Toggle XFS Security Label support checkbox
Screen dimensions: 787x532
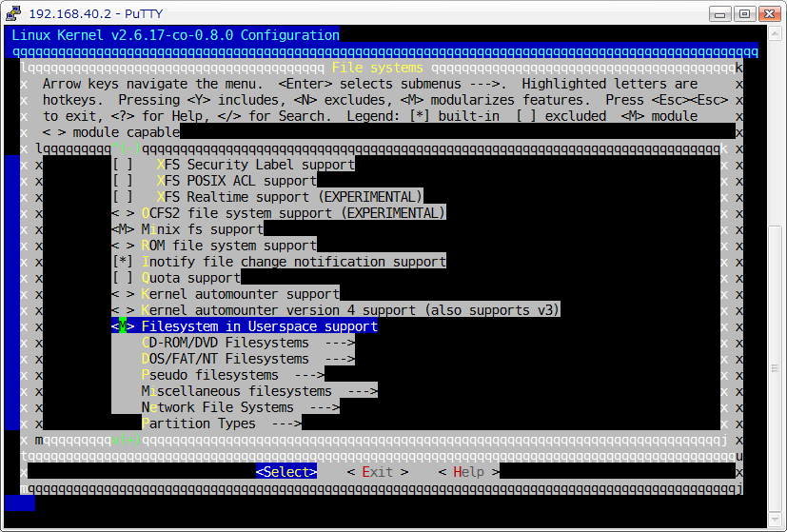123,165
